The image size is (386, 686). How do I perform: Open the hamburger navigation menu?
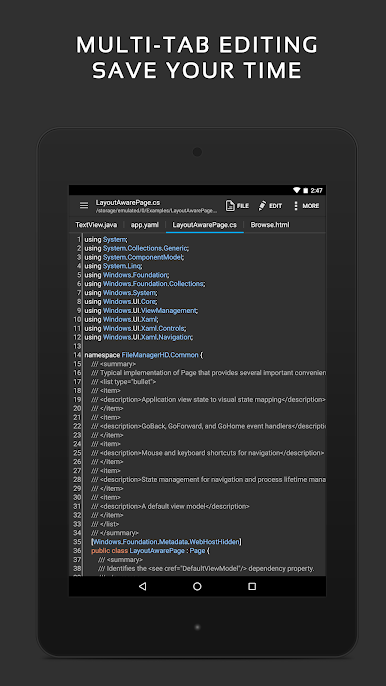pos(84,206)
